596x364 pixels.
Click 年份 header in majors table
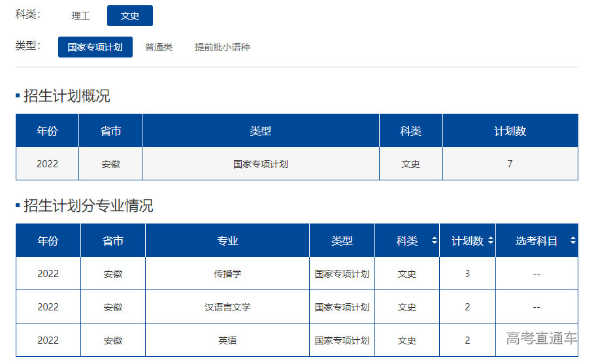pyautogui.click(x=48, y=241)
